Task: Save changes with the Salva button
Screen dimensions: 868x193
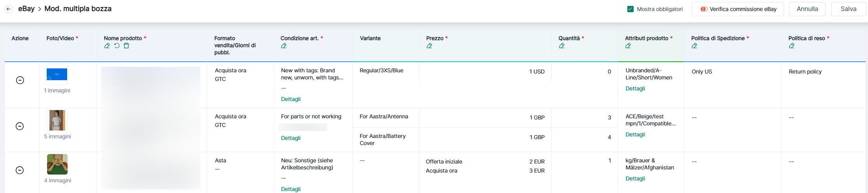Action: click(x=848, y=9)
